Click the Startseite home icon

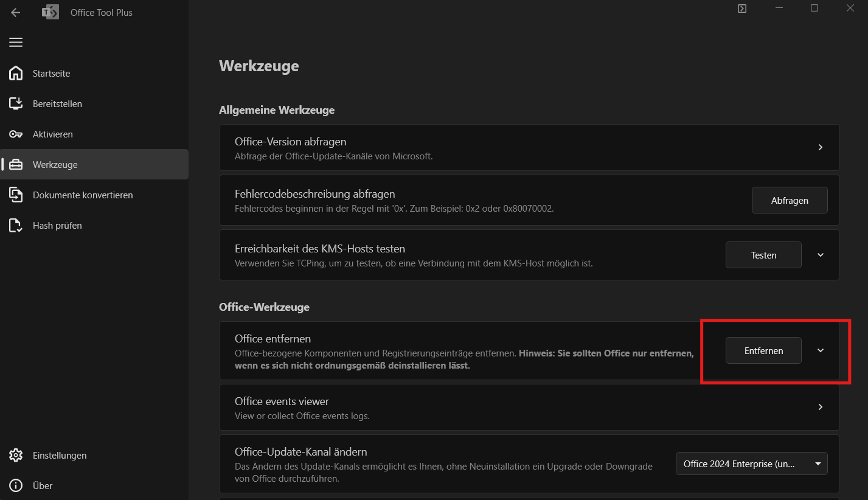tap(16, 74)
